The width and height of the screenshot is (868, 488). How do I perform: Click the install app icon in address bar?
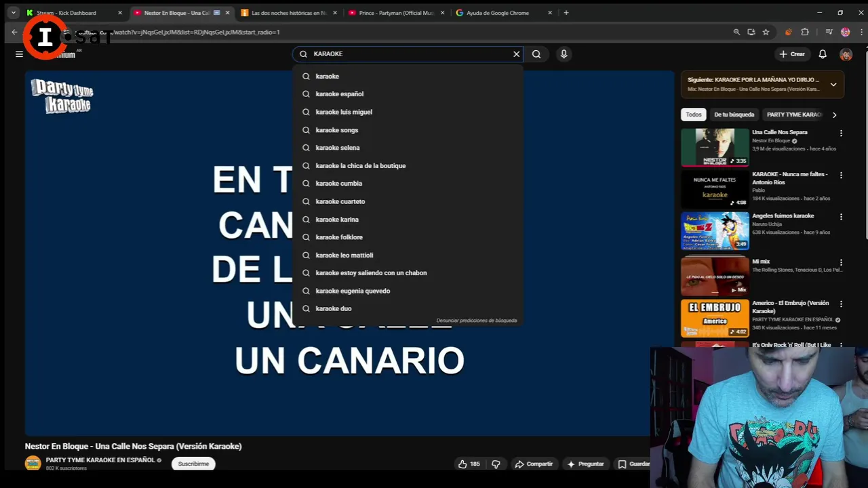click(x=751, y=32)
